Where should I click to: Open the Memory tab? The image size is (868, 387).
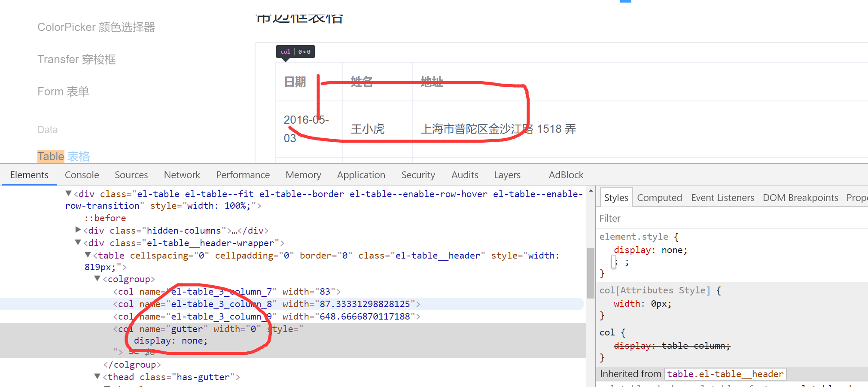pyautogui.click(x=303, y=175)
